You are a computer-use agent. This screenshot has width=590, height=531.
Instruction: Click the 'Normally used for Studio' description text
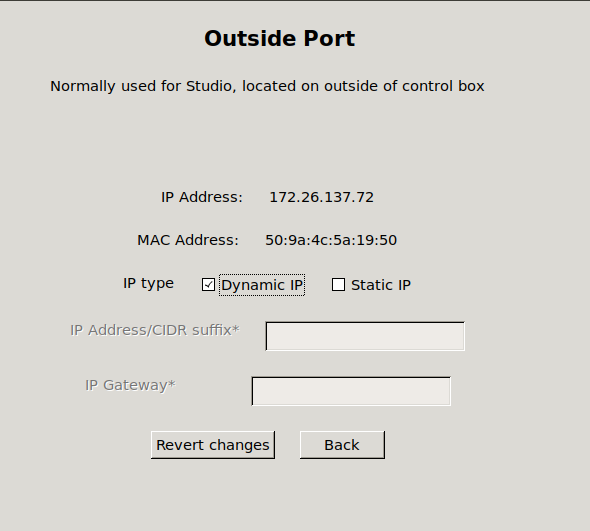click(267, 86)
